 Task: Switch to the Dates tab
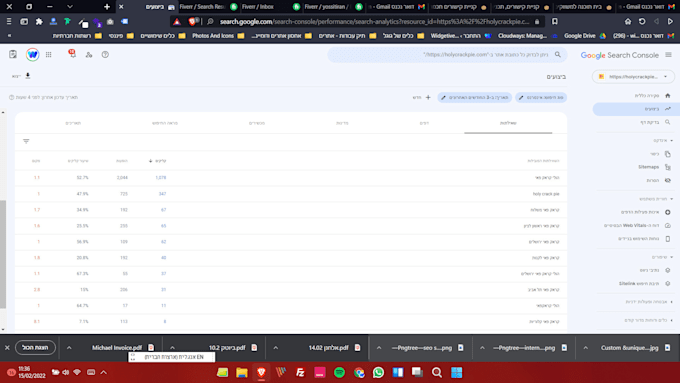[x=73, y=123]
